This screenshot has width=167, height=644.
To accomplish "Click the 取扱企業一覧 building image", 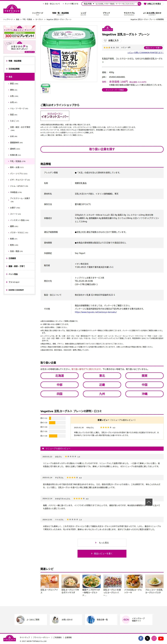I will point(91,619).
